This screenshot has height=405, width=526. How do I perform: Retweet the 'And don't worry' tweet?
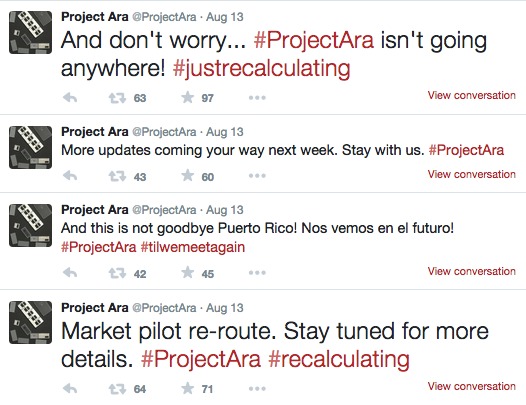(x=117, y=98)
